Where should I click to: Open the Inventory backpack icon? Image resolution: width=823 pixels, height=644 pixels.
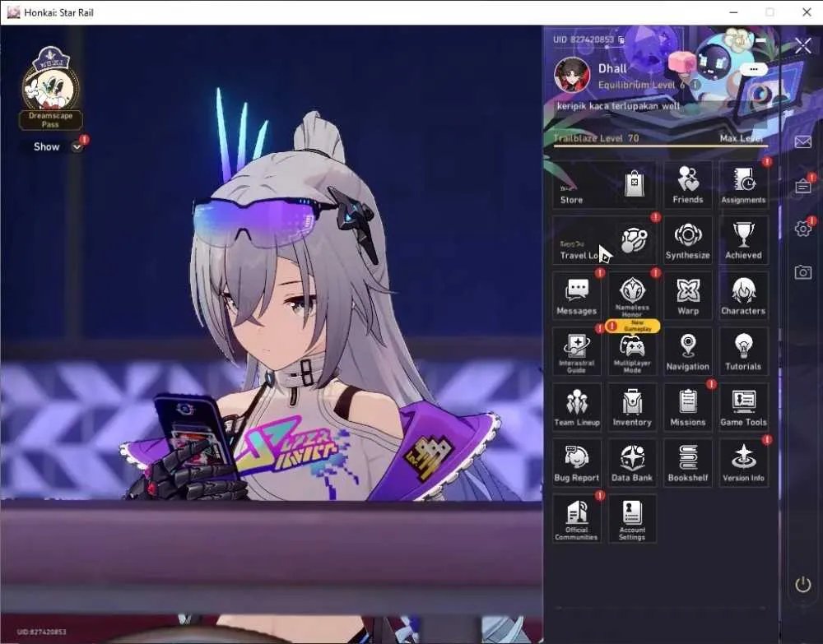click(632, 407)
